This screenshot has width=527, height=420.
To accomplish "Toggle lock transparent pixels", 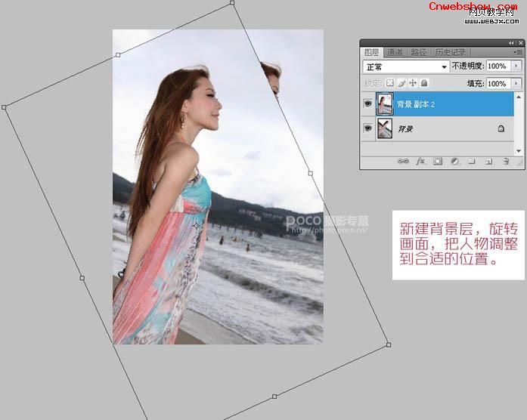I will tap(390, 83).
